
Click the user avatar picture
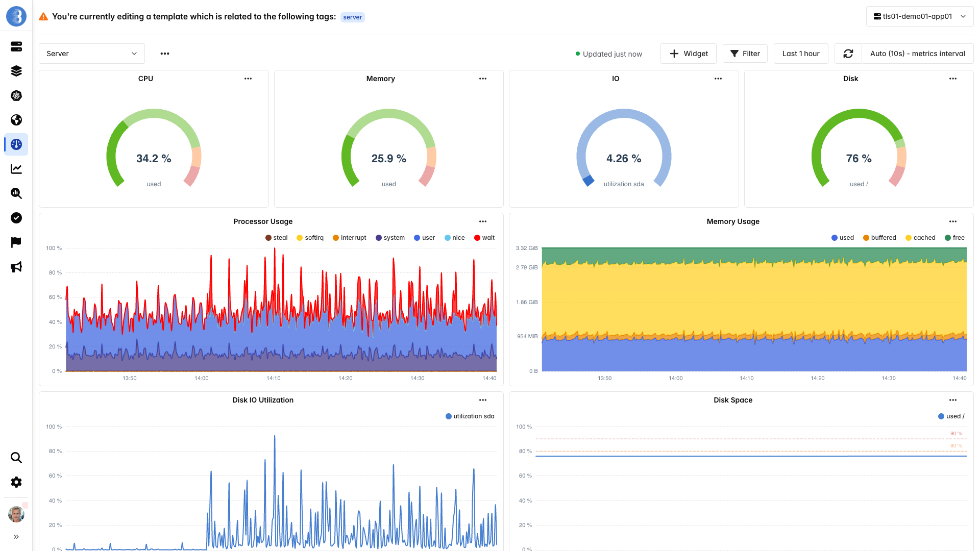[16, 514]
